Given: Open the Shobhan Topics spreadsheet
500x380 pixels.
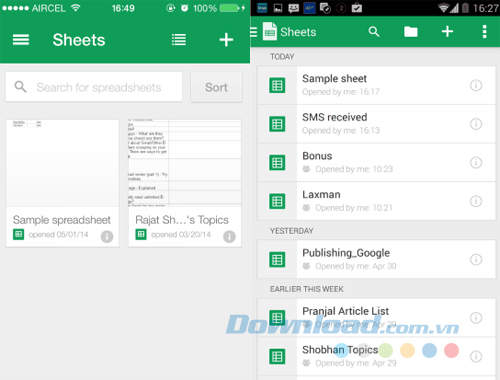Looking at the screenshot, I should pos(376,356).
